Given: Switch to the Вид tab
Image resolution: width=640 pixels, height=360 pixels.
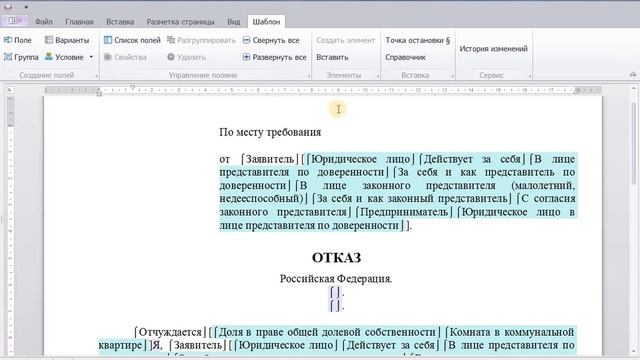Looking at the screenshot, I should tap(233, 22).
